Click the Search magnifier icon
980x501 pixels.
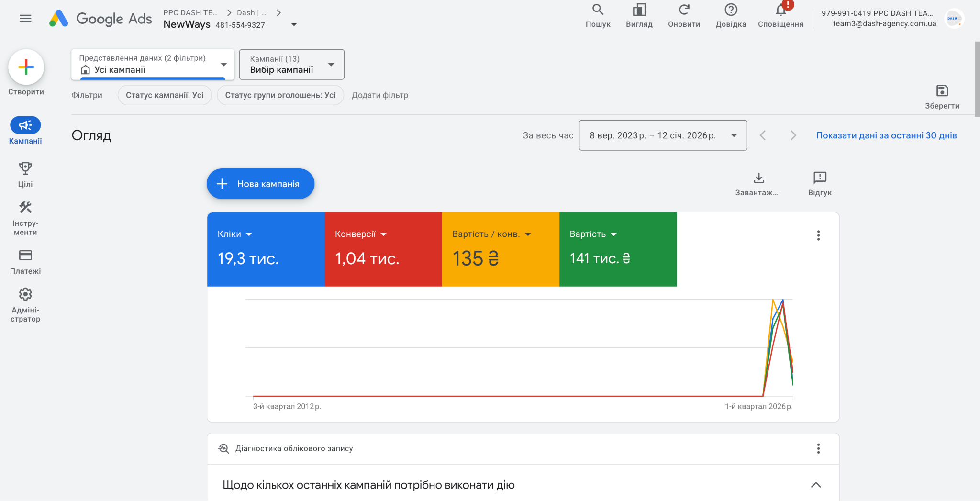[x=598, y=10]
